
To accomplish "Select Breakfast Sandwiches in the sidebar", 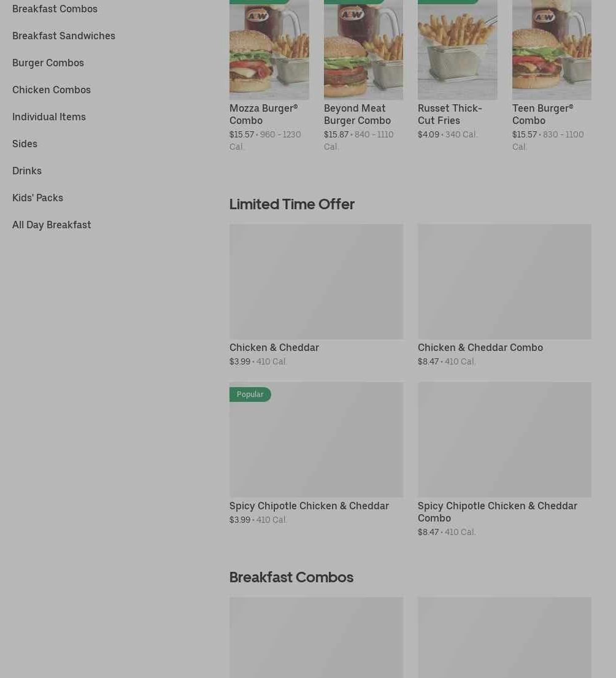I will 64,36.
